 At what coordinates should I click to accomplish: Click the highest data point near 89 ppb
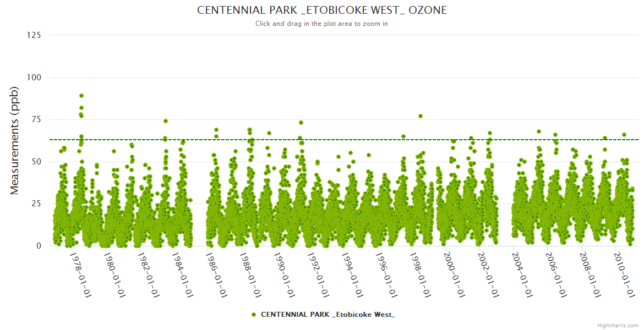coord(81,96)
